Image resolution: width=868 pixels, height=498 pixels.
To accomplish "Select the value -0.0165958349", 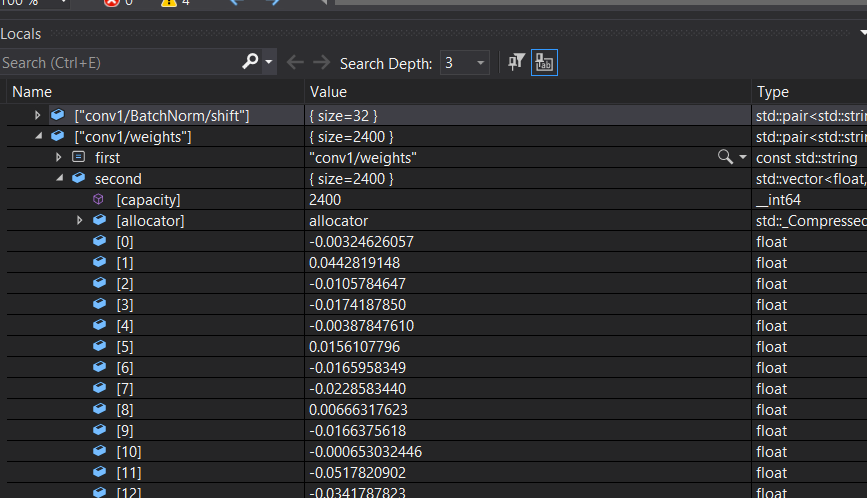I will [357, 368].
